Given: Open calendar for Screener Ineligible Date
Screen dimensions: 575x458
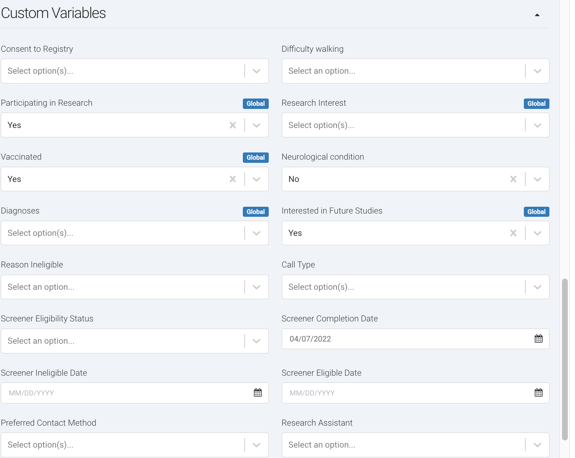Looking at the screenshot, I should (x=258, y=393).
